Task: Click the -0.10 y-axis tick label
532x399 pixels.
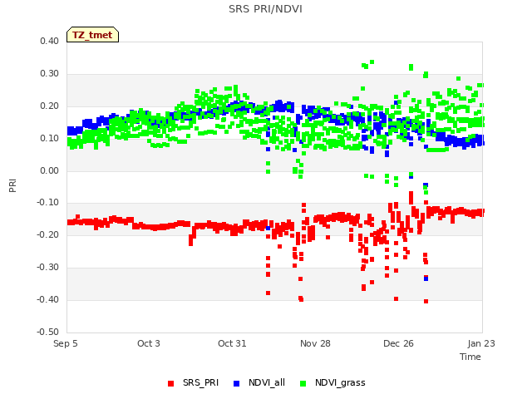Action: pos(48,203)
